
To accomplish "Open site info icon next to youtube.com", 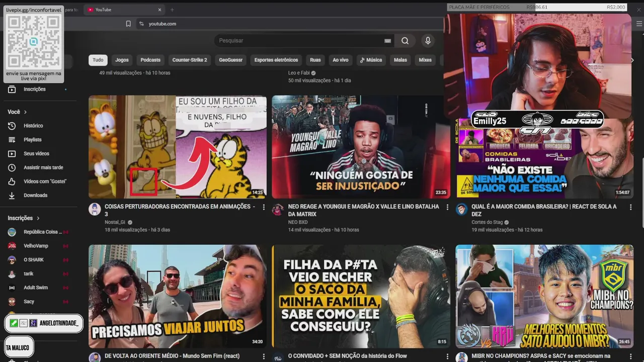I will [141, 24].
